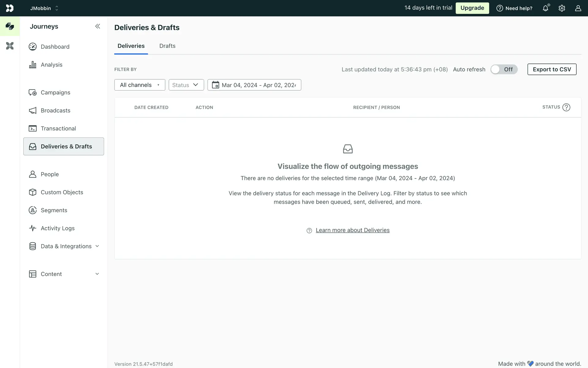This screenshot has height=368, width=588.
Task: Click the calendar icon in date range field
Action: (x=216, y=85)
